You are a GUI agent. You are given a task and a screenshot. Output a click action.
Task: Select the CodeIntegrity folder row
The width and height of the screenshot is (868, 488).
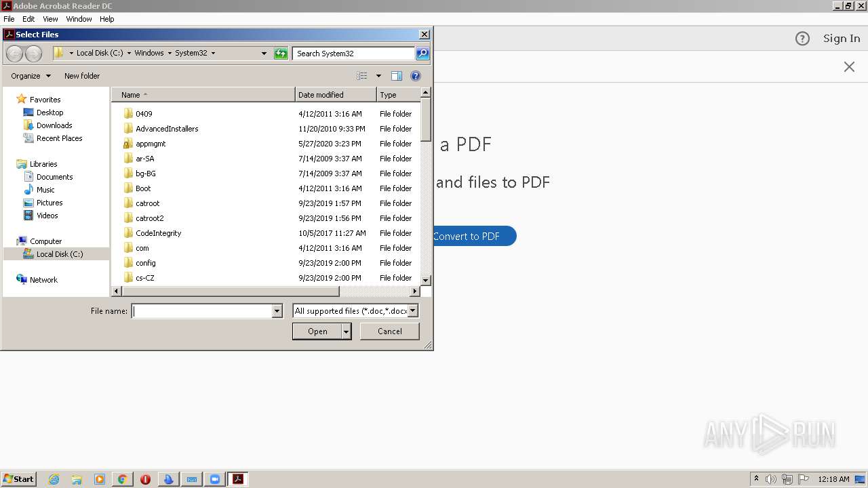pyautogui.click(x=266, y=233)
